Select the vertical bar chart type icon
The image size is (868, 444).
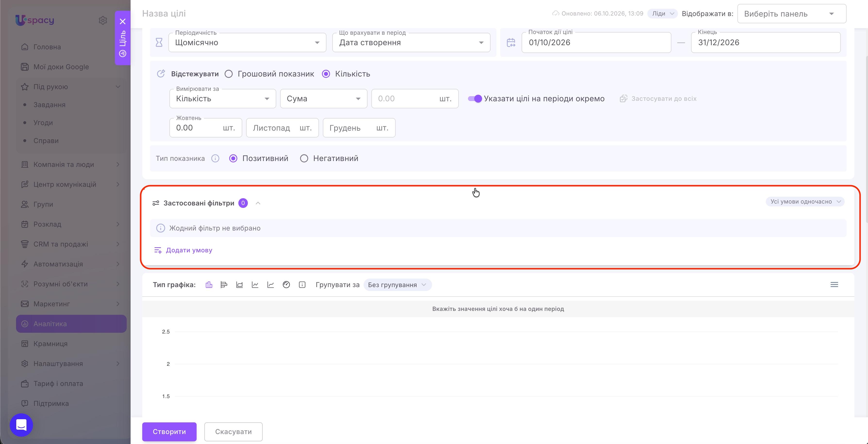[209, 285]
